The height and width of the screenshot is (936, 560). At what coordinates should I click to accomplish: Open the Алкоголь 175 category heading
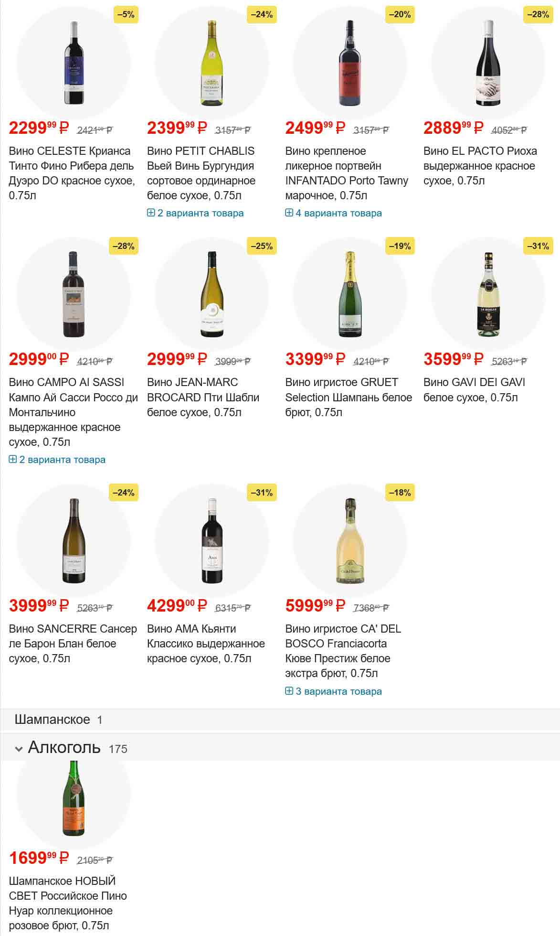point(64,748)
